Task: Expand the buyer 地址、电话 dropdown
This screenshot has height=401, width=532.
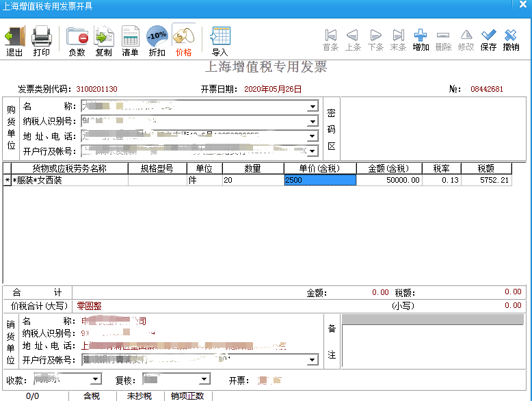Action: pyautogui.click(x=312, y=136)
